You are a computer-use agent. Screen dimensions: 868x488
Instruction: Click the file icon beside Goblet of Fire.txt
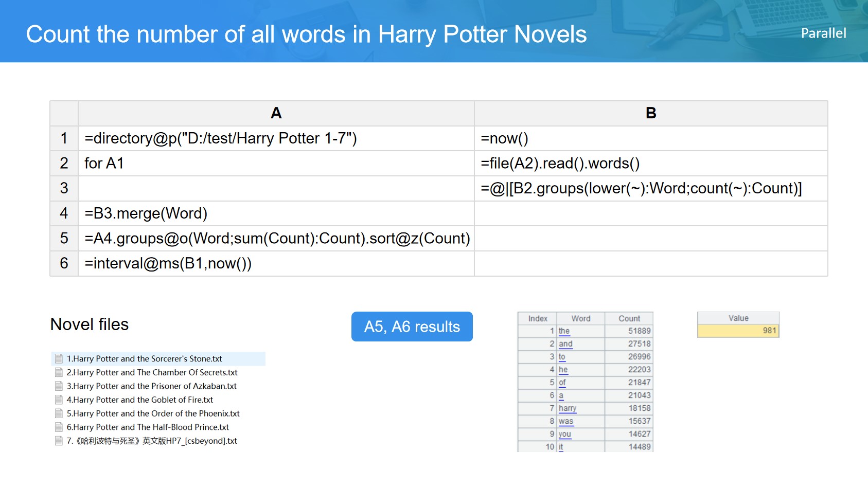(x=59, y=400)
